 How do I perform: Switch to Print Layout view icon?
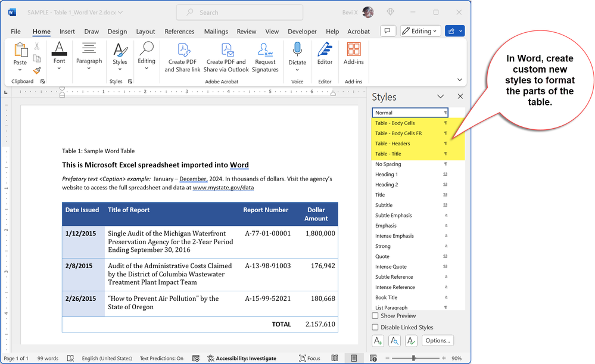tap(354, 358)
